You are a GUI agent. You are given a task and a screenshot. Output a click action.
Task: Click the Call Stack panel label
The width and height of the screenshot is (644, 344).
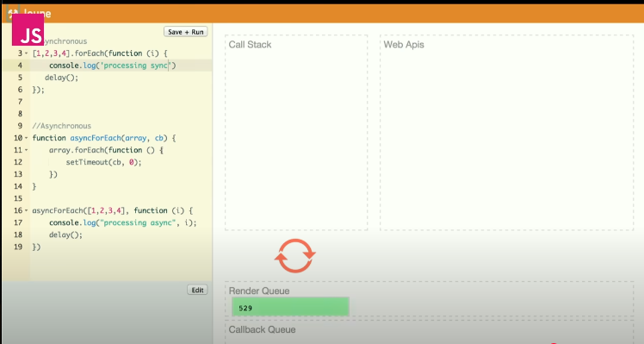pos(250,45)
